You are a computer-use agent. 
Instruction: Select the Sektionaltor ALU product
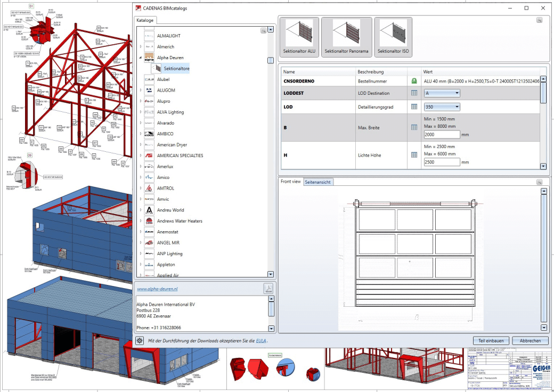299,37
